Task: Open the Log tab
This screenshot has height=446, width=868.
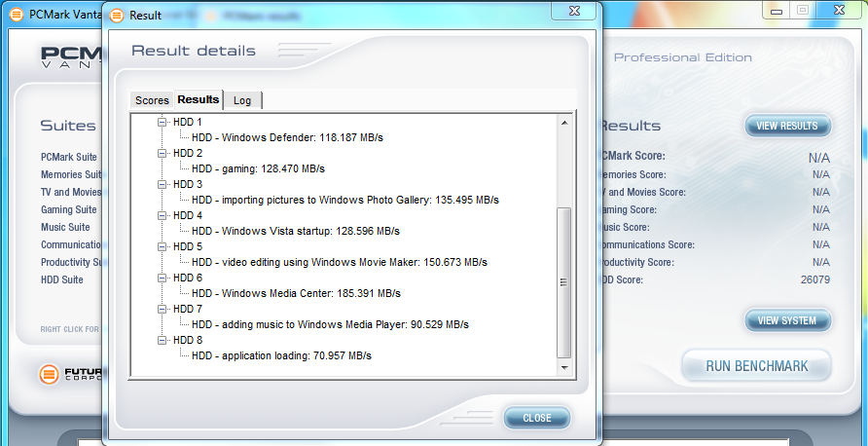Action: tap(242, 100)
